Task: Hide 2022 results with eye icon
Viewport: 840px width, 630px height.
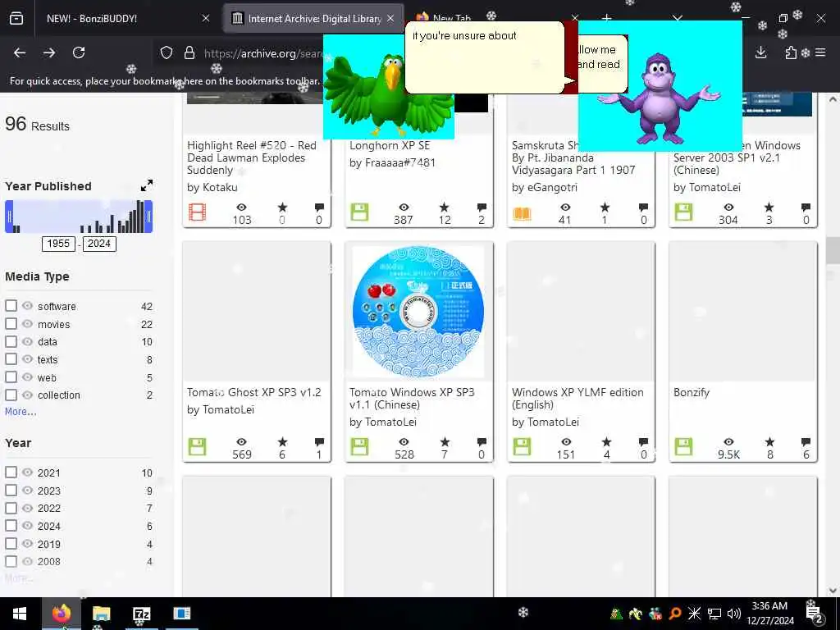Action: pos(27,508)
